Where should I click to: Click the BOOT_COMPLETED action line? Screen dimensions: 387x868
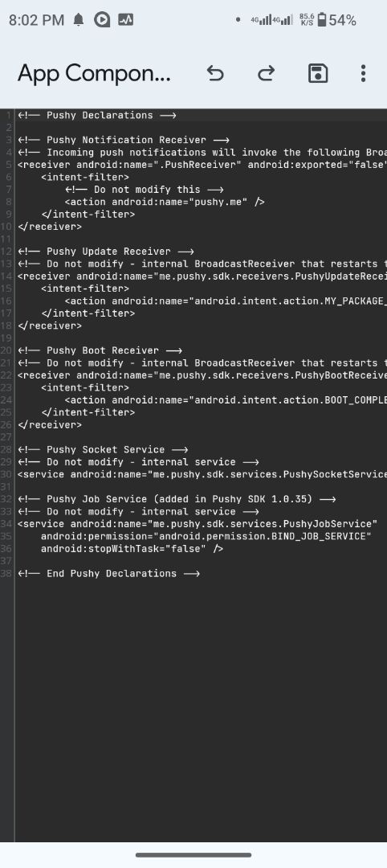tap(226, 400)
